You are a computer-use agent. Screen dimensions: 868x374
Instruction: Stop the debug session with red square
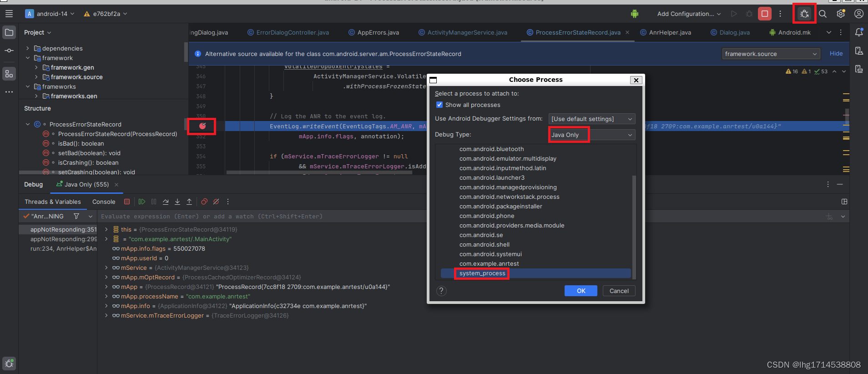(127, 202)
